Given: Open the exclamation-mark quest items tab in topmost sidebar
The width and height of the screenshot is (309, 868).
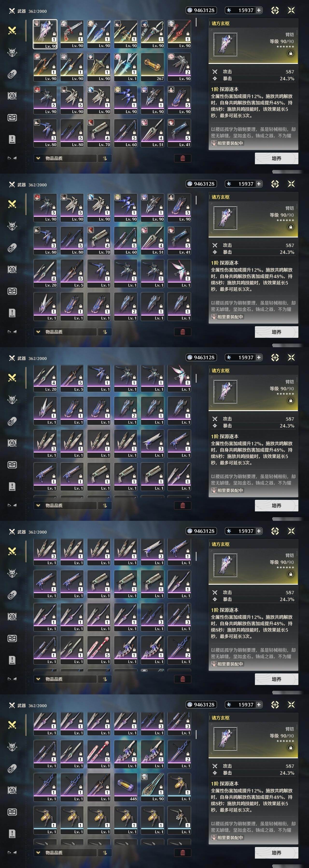Looking at the screenshot, I should point(12,139).
